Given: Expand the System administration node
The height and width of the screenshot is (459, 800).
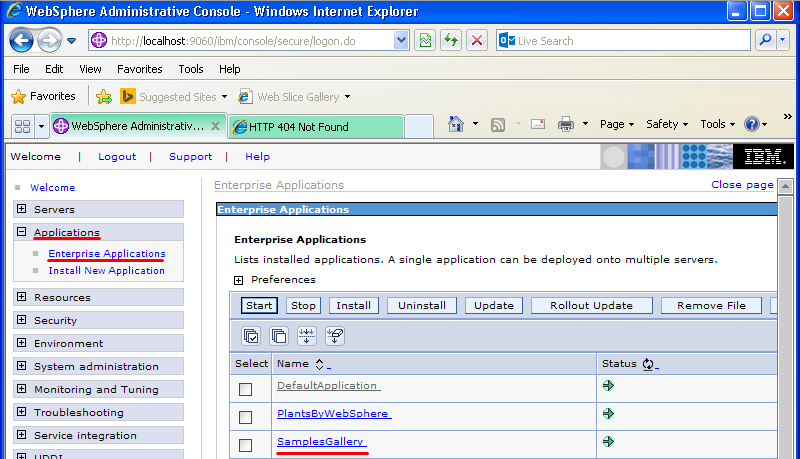Looking at the screenshot, I should 21,366.
